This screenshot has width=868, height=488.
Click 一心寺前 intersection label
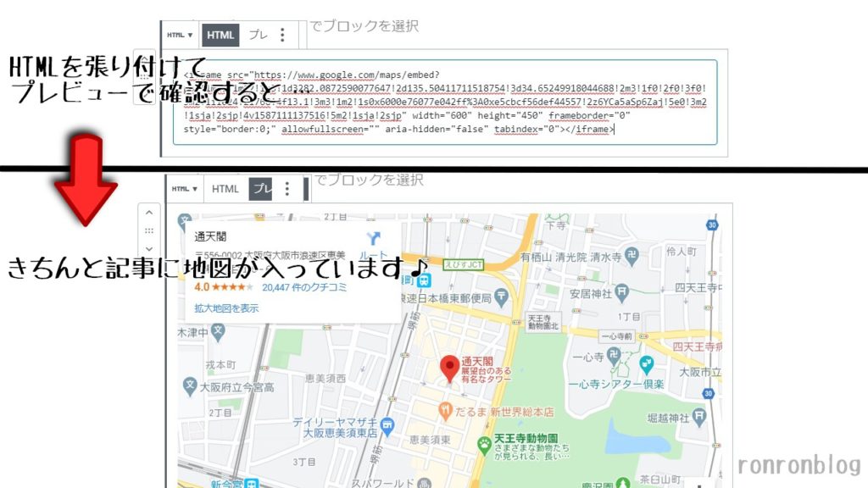click(617, 335)
